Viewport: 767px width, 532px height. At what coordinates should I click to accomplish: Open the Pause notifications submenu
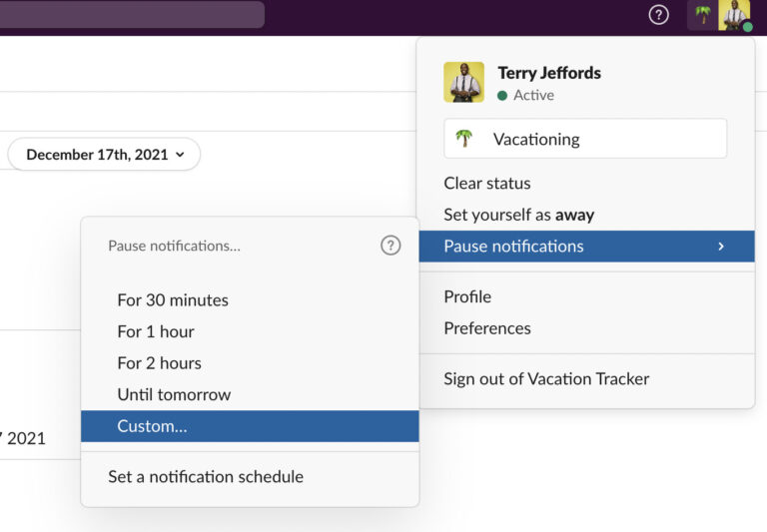pyautogui.click(x=587, y=247)
